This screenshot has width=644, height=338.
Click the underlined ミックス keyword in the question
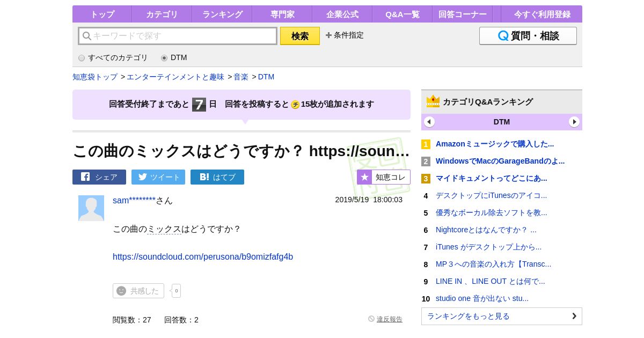pyautogui.click(x=164, y=229)
